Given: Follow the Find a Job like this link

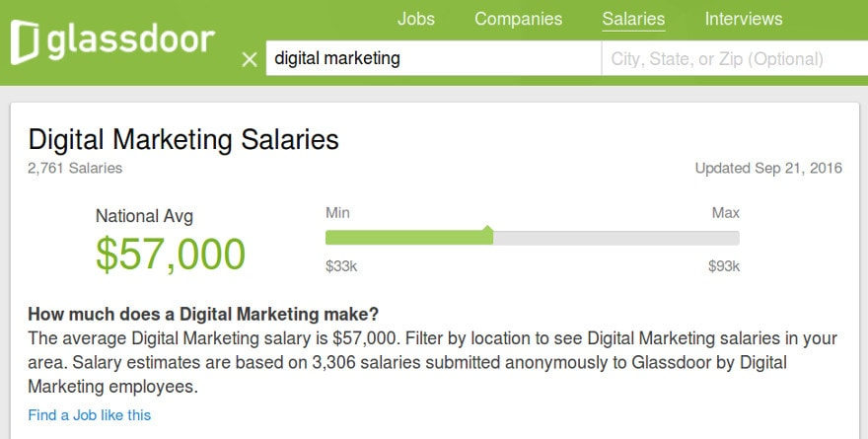Looking at the screenshot, I should (x=90, y=415).
